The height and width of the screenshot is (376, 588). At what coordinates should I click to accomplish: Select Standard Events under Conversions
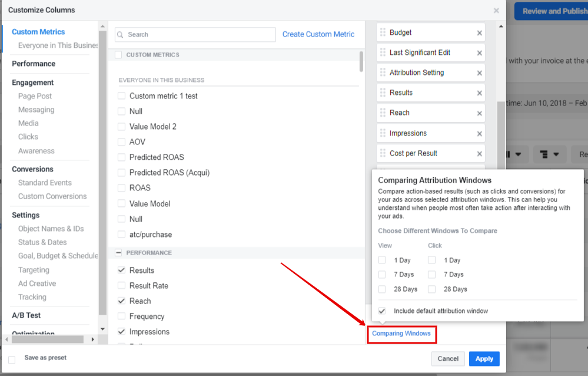[45, 183]
